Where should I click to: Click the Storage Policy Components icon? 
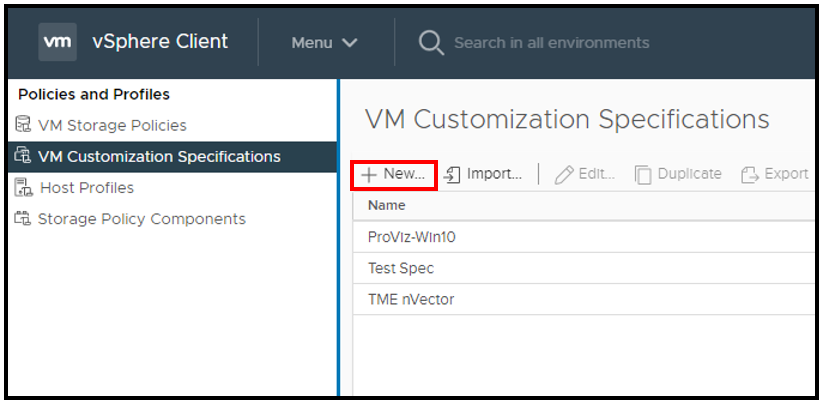pos(23,219)
